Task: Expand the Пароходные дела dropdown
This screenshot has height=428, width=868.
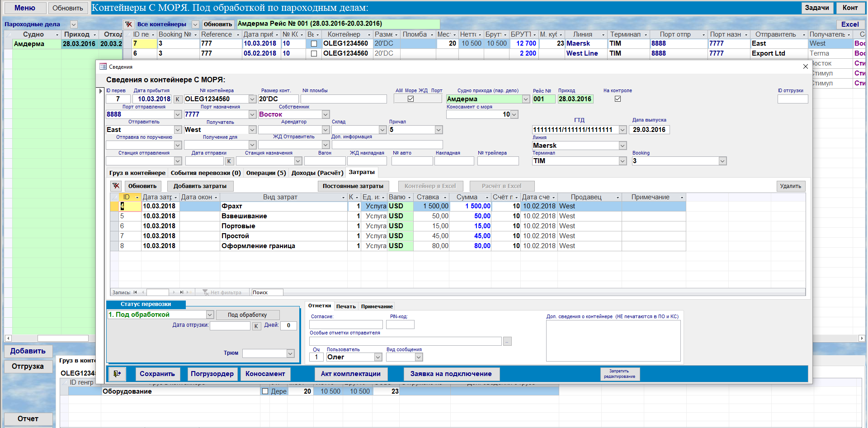Action: [74, 24]
